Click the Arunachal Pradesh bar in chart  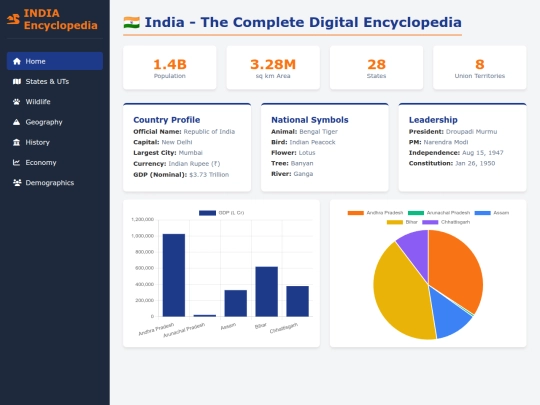click(205, 315)
